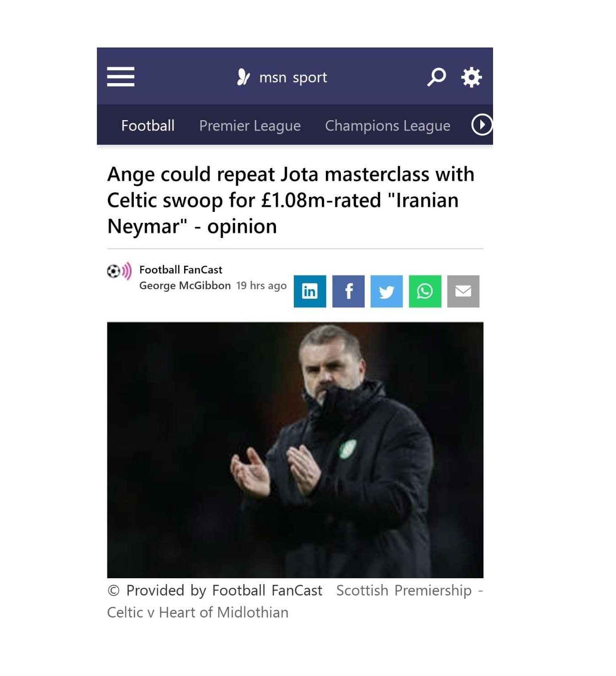Click the Football FanCast source logo
Screen dimensions: 616x676
coord(119,271)
